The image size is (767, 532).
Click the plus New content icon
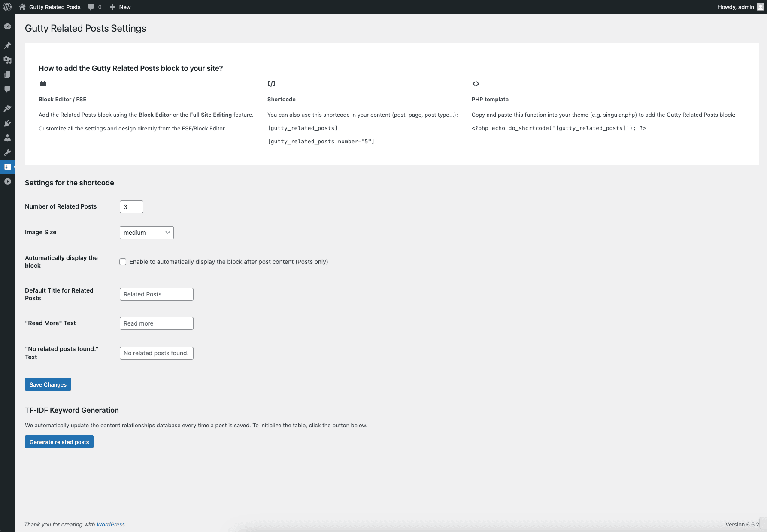tap(112, 7)
